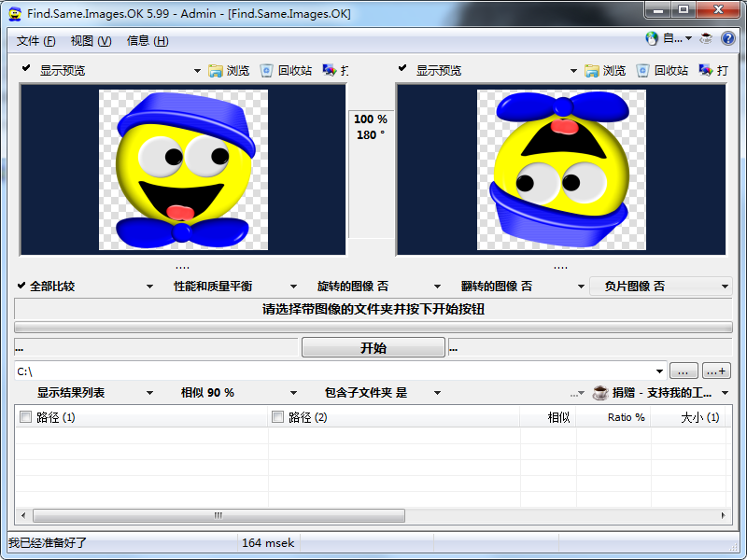
Task: Click the ... path browse button
Action: click(x=684, y=370)
